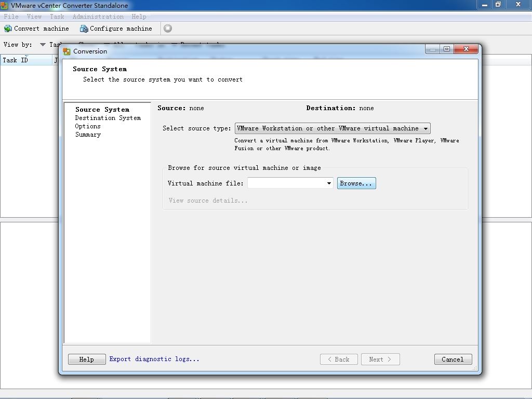Select Options wizard step
This screenshot has height=399, width=532.
click(88, 126)
